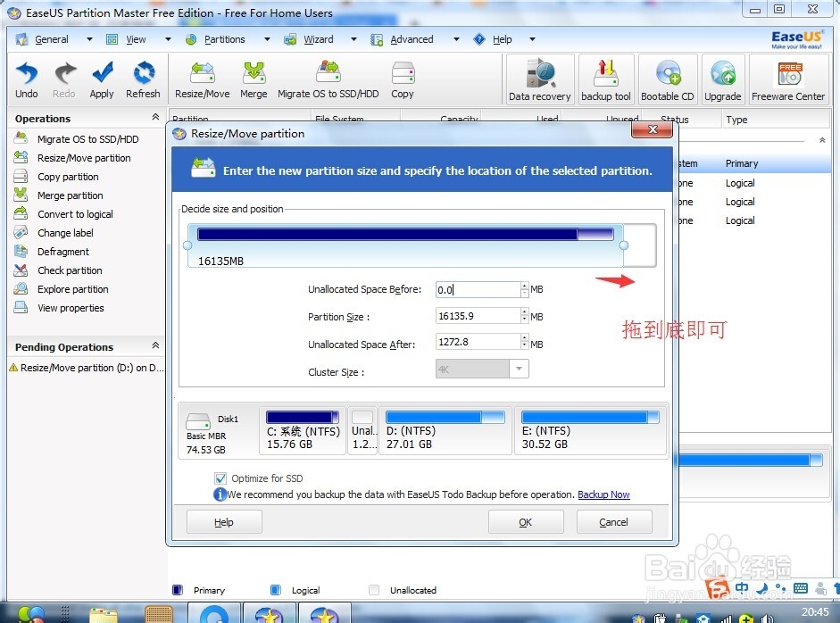Select the Resize/Move toolbar icon
Viewport: 840px width, 623px height.
[x=203, y=79]
